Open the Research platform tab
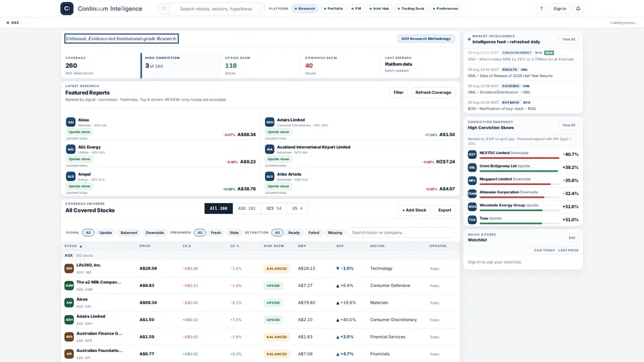The image size is (644, 362). click(x=305, y=9)
